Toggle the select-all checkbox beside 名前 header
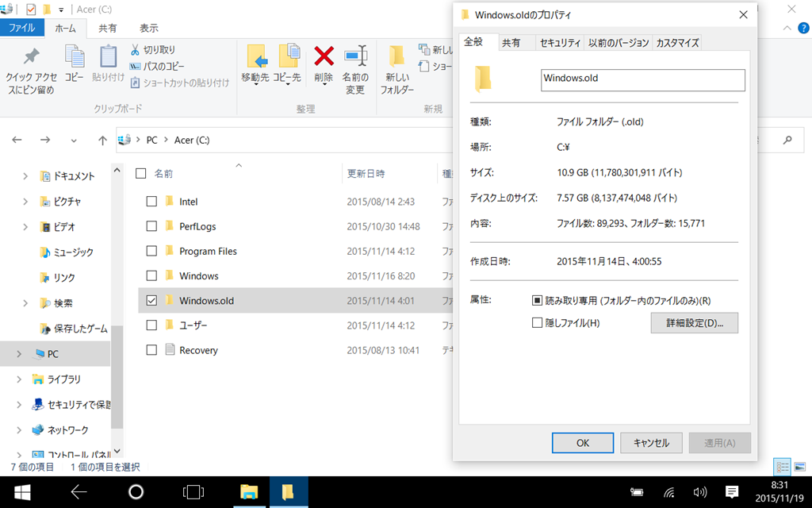The height and width of the screenshot is (508, 812). click(x=141, y=173)
